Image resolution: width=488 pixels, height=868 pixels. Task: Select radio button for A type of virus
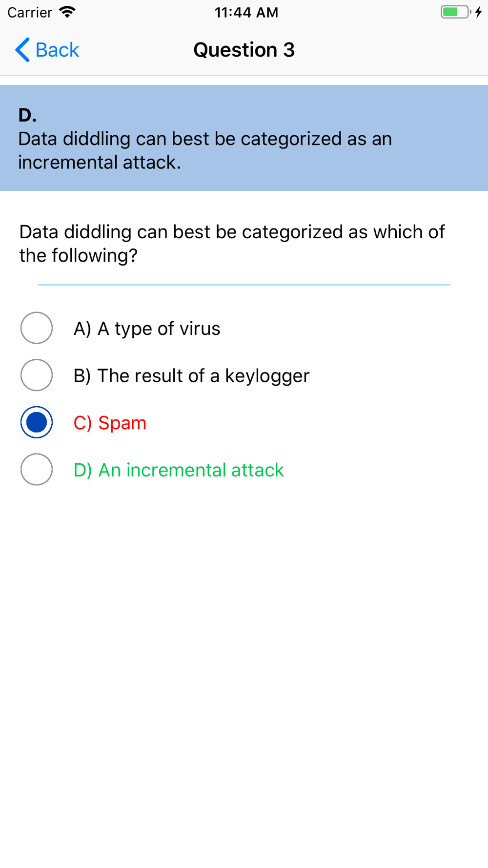(x=37, y=328)
